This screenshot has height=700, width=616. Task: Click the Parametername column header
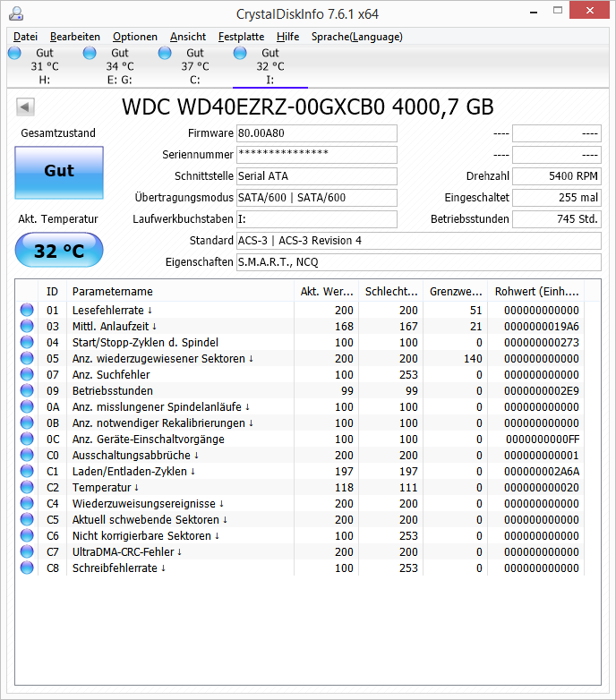pyautogui.click(x=180, y=292)
